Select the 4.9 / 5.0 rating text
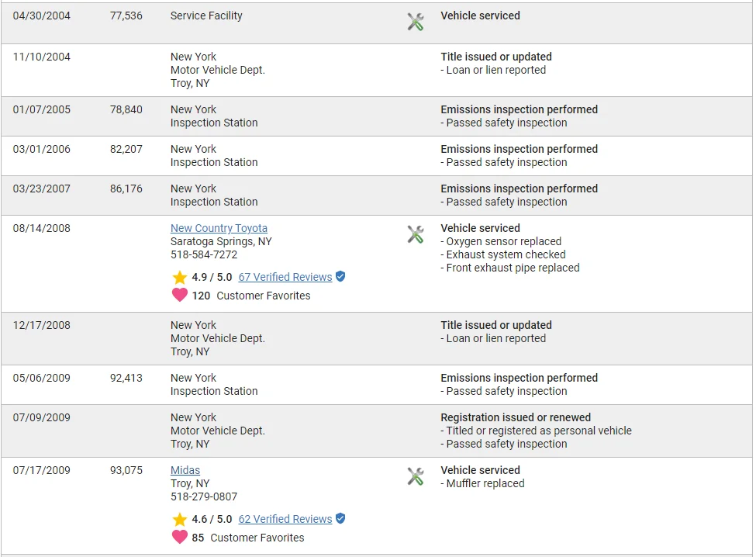 (212, 277)
